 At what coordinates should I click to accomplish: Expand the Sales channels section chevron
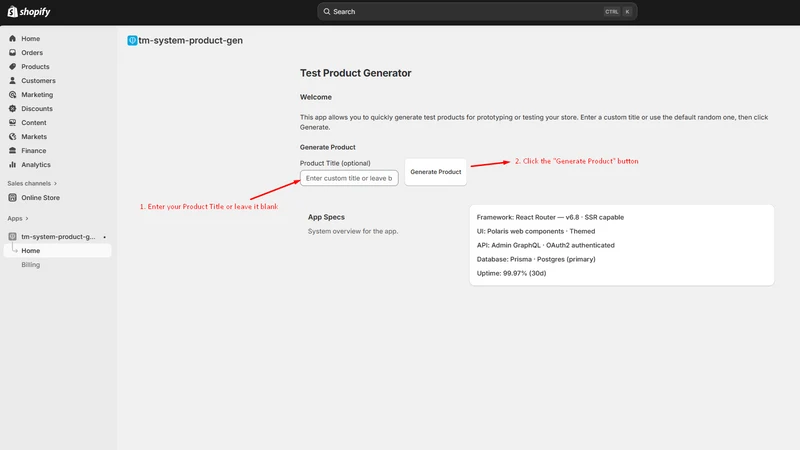pos(55,183)
